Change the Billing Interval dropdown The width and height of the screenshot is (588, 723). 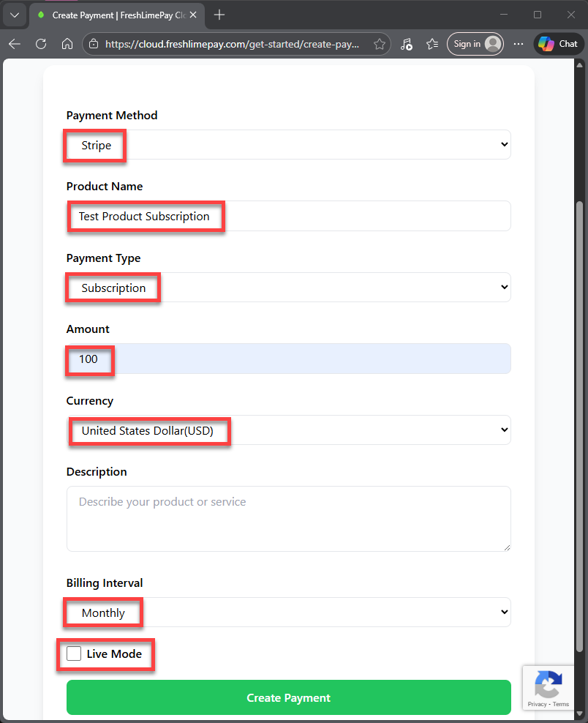(288, 613)
